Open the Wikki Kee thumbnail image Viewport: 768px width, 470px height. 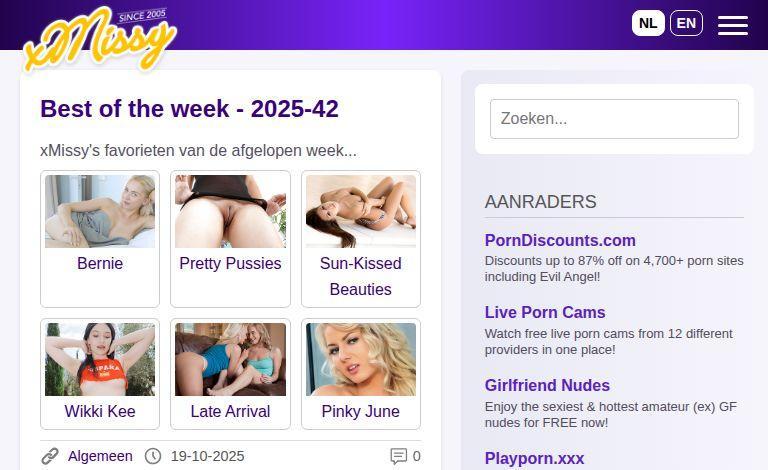click(x=100, y=359)
